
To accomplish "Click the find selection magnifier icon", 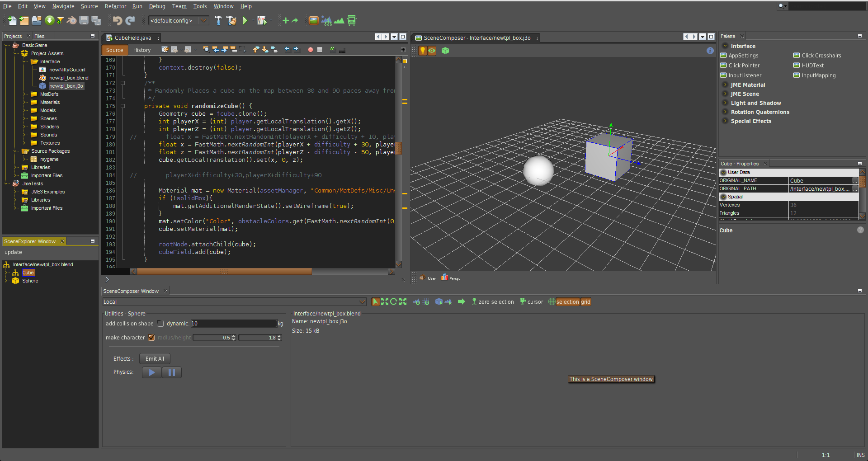I will coord(206,50).
